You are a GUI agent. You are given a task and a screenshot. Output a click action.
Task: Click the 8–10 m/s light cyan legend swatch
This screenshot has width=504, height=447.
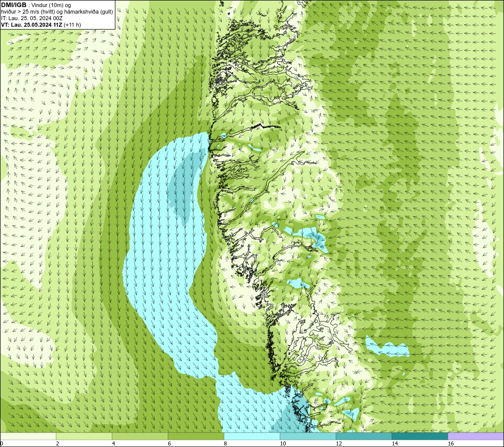(252, 436)
